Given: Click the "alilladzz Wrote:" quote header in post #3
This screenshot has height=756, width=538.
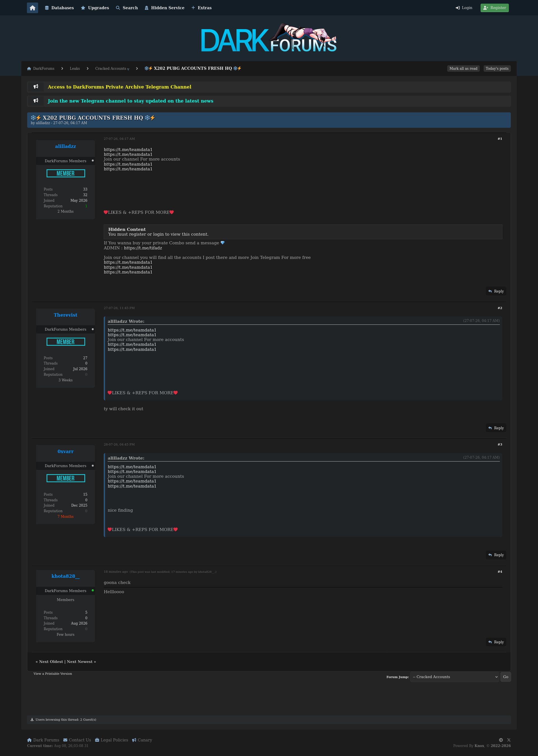Looking at the screenshot, I should click(126, 458).
